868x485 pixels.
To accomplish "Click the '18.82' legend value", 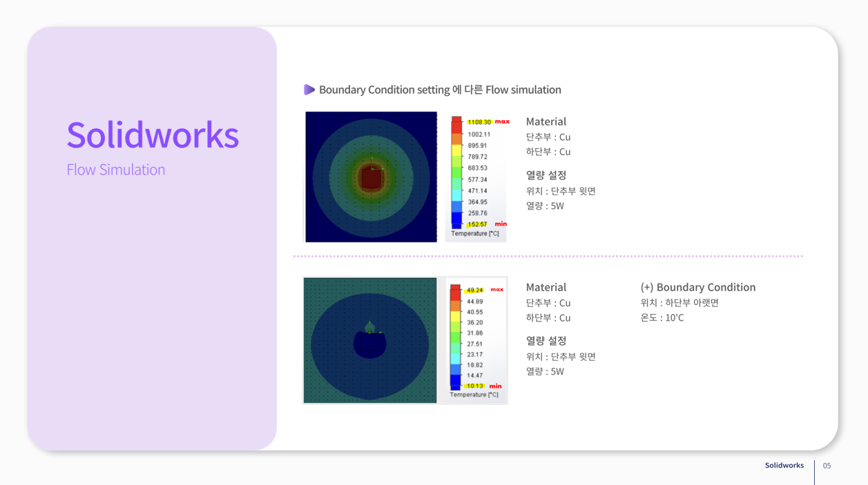I will 474,365.
